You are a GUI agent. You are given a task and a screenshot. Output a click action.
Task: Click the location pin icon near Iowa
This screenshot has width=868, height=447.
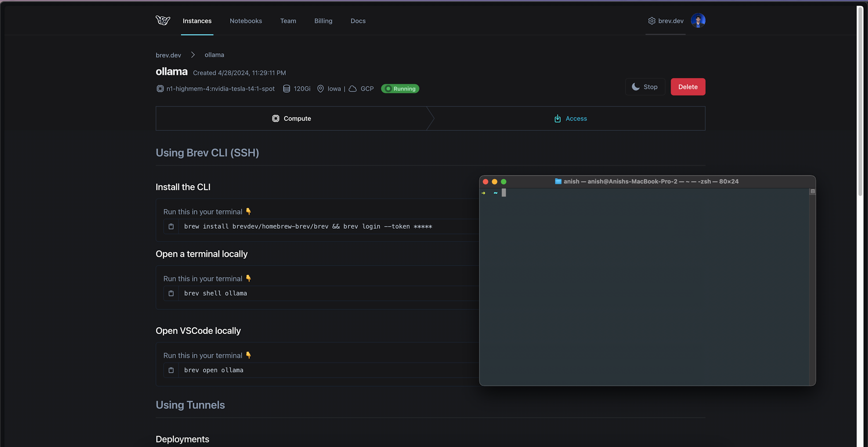(x=321, y=89)
